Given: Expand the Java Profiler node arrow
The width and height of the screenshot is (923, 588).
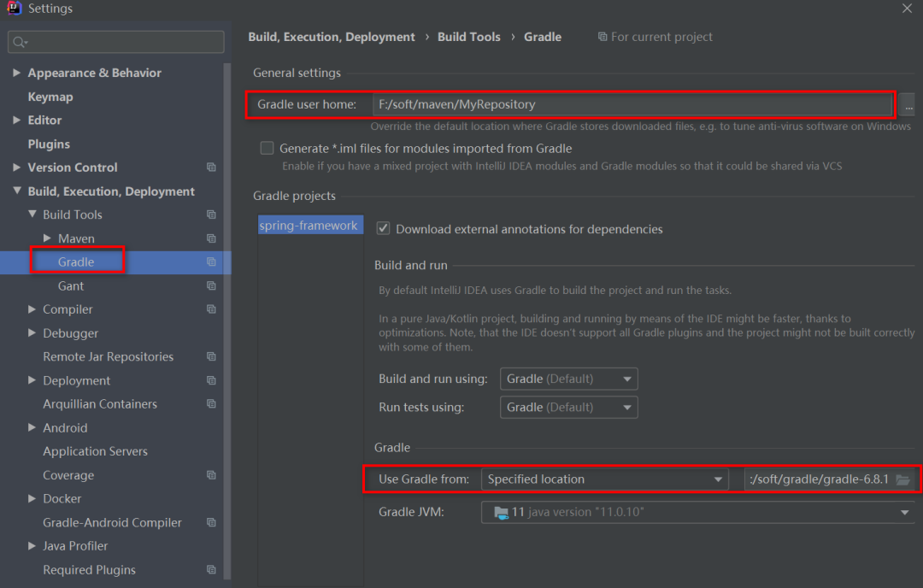Looking at the screenshot, I should [x=32, y=545].
